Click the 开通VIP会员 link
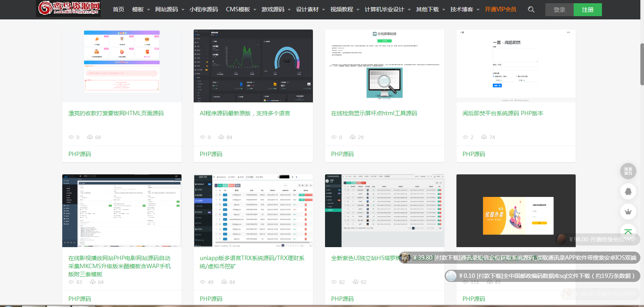This screenshot has width=644, height=307. (x=500, y=9)
